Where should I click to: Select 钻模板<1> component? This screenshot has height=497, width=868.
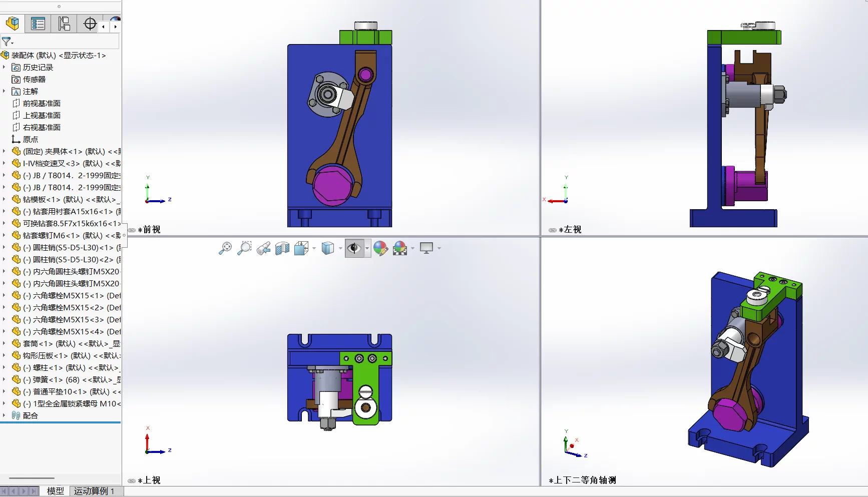(x=66, y=199)
